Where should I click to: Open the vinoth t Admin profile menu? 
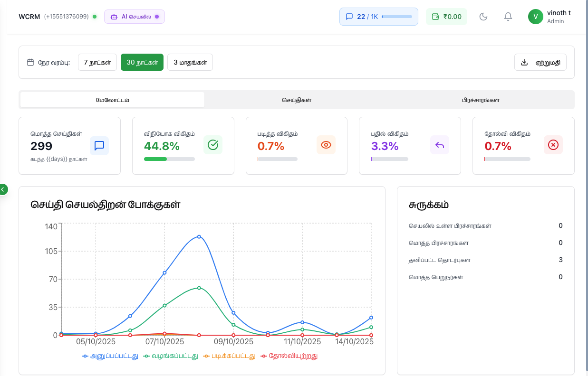click(559, 17)
